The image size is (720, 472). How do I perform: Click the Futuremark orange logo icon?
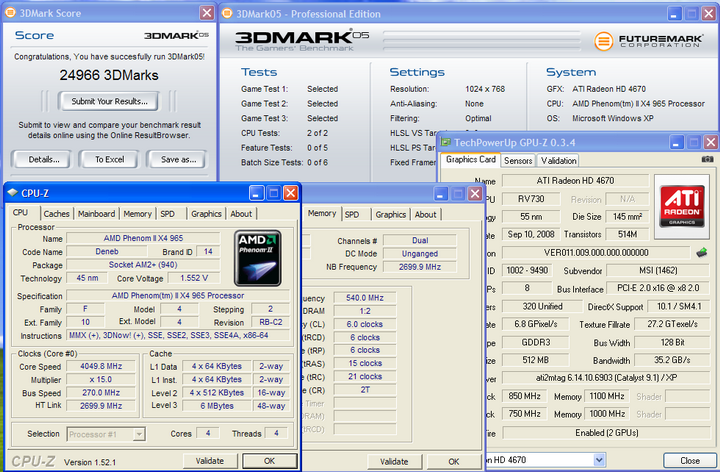point(604,41)
